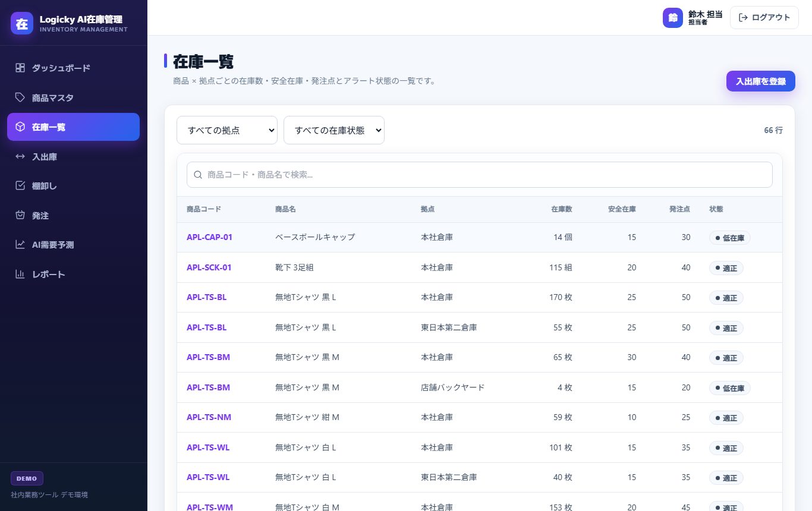Click the ログアウト button
This screenshot has width=812, height=511.
click(x=764, y=18)
